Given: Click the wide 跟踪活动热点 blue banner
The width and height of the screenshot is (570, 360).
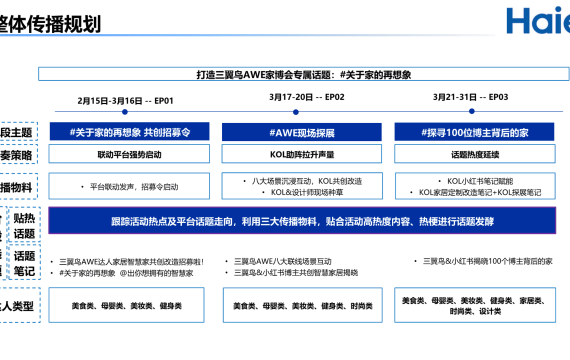Looking at the screenshot, I should pos(302,220).
